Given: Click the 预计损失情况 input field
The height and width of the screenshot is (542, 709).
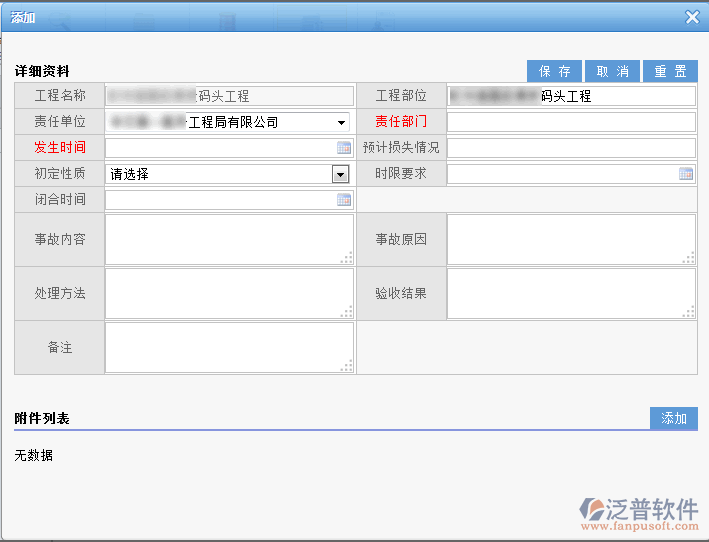Looking at the screenshot, I should [x=570, y=148].
